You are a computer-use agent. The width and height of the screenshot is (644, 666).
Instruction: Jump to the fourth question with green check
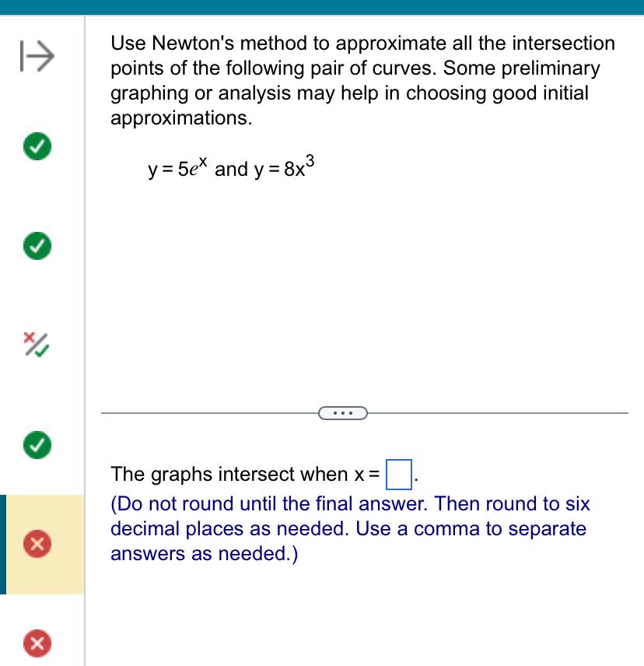tap(36, 445)
